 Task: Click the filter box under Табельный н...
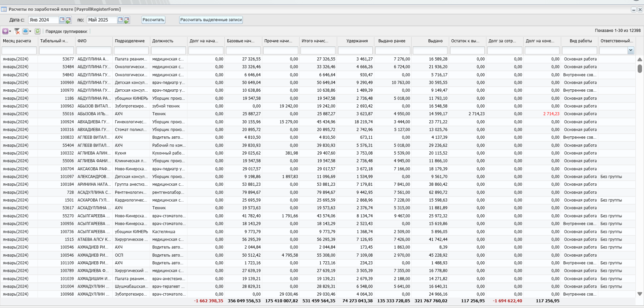pyautogui.click(x=56, y=50)
